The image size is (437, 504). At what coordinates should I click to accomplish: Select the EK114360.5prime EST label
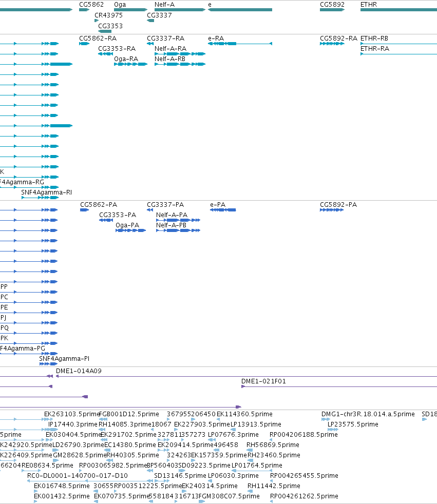pyautogui.click(x=244, y=414)
